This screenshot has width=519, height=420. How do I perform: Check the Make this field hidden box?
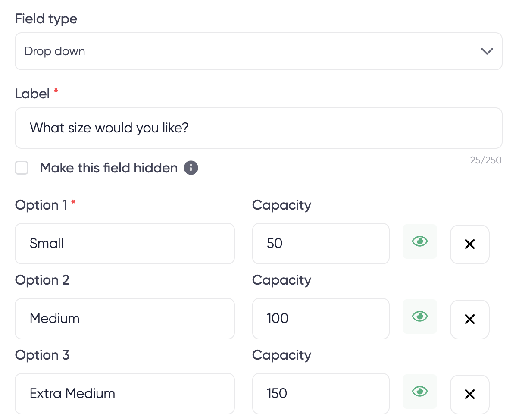point(22,168)
